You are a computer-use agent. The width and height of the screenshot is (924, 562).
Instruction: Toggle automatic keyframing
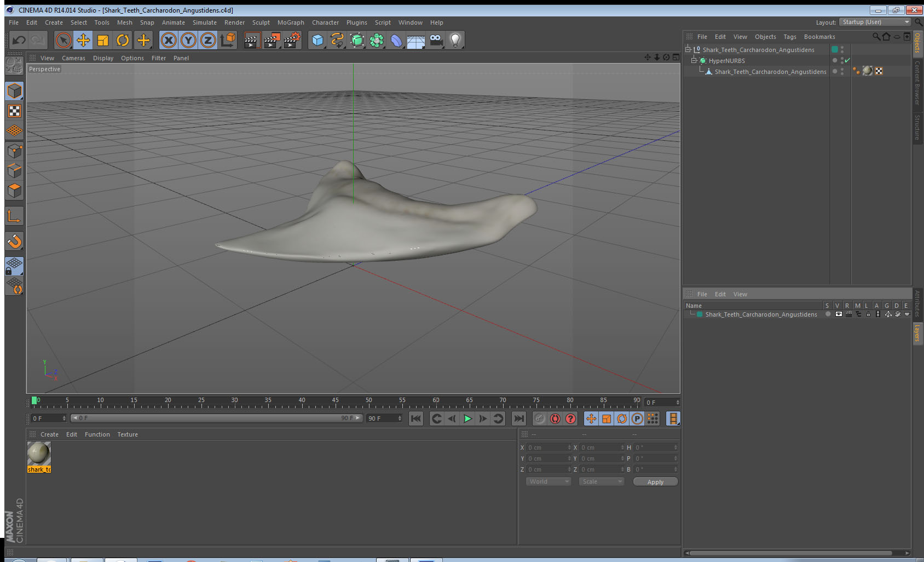point(555,418)
